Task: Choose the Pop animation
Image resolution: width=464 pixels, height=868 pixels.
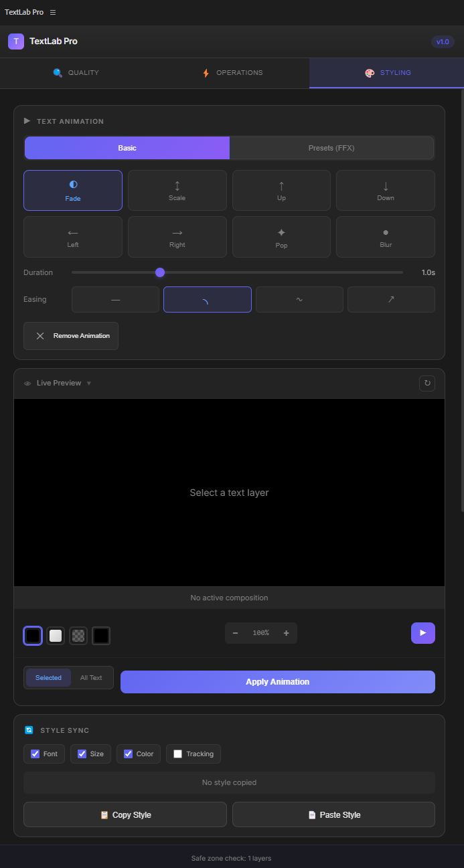Action: pos(281,237)
